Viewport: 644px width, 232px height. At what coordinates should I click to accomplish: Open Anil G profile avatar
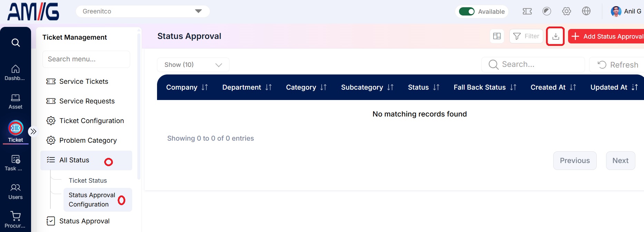pos(616,11)
